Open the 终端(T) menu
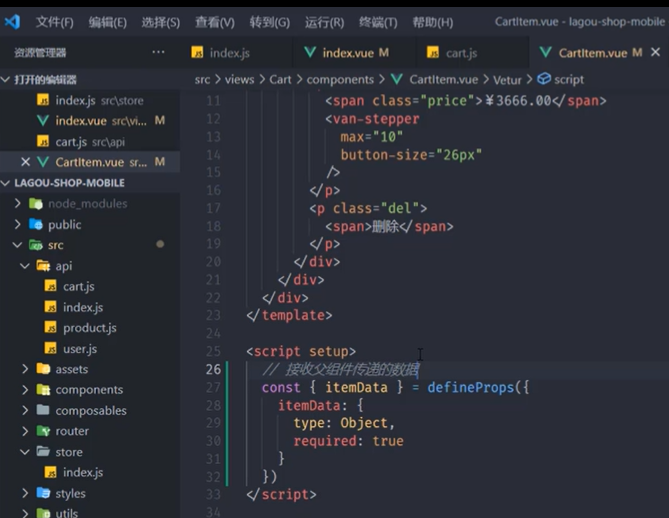The image size is (669, 518). pyautogui.click(x=378, y=22)
